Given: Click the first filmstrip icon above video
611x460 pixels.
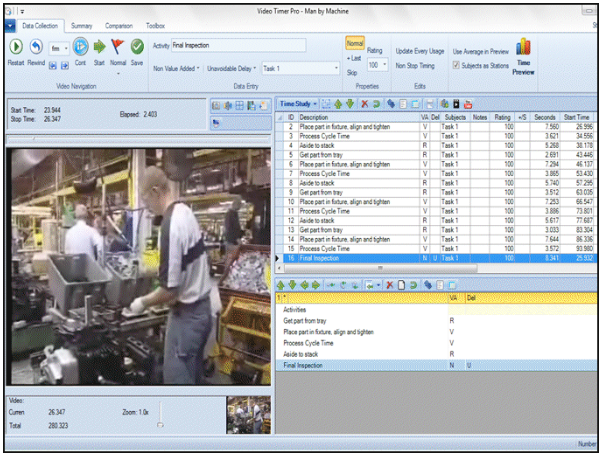Looking at the screenshot, I should [216, 105].
